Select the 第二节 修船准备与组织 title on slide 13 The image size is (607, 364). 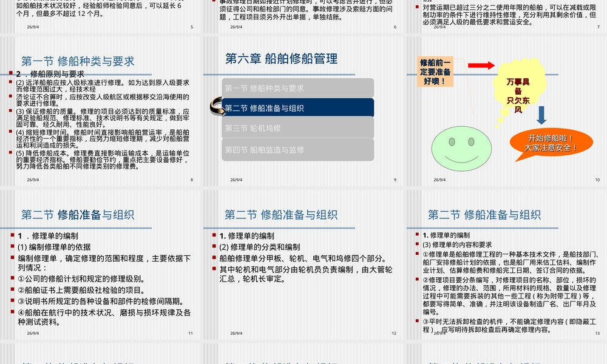[484, 215]
